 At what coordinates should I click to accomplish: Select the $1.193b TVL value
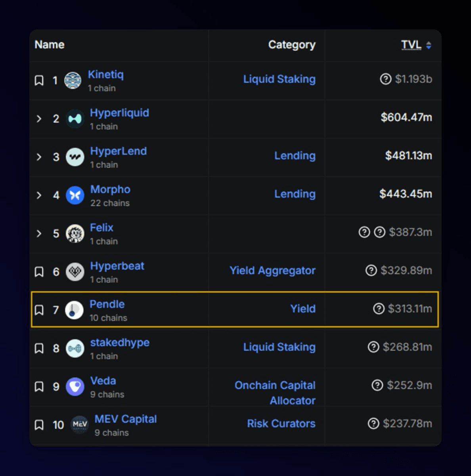point(414,79)
